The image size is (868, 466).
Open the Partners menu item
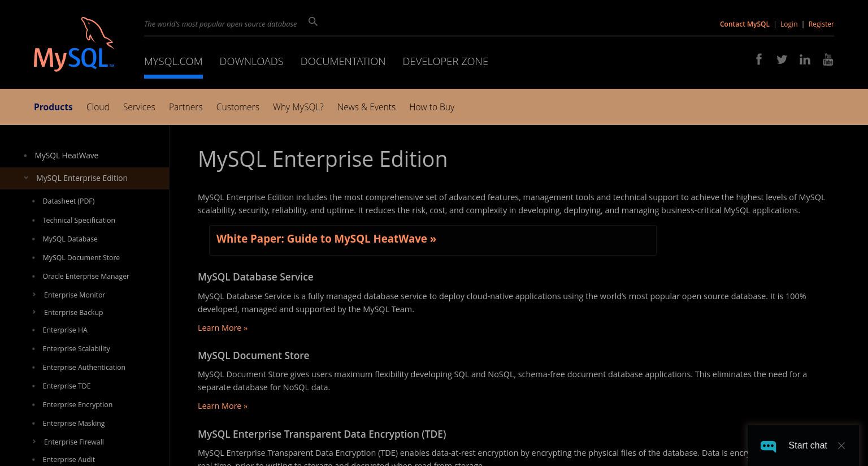click(185, 107)
